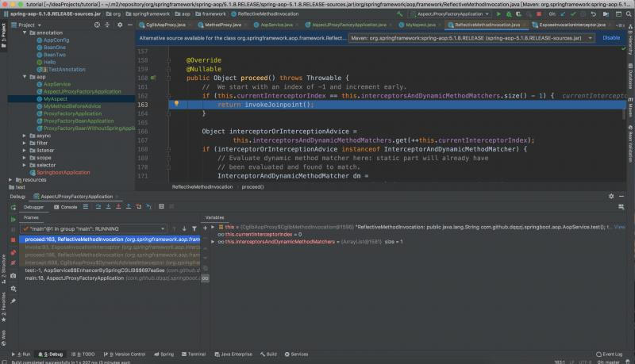Open the run configuration dropdown AspectJProxyFactoryApplication

click(449, 14)
